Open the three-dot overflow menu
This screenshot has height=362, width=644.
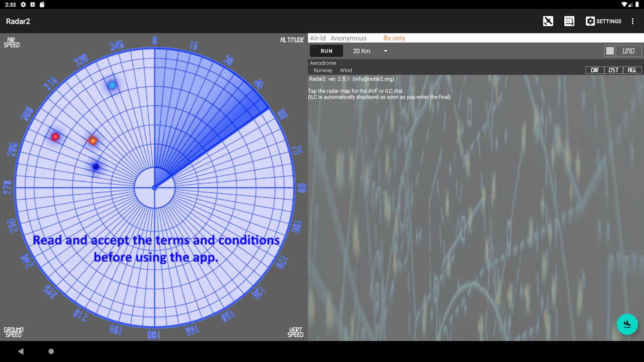[633, 21]
